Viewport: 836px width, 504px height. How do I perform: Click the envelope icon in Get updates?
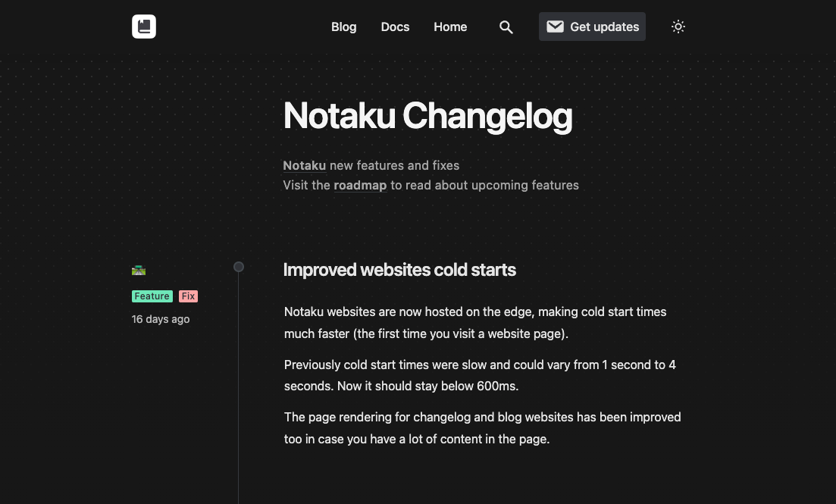click(x=555, y=27)
